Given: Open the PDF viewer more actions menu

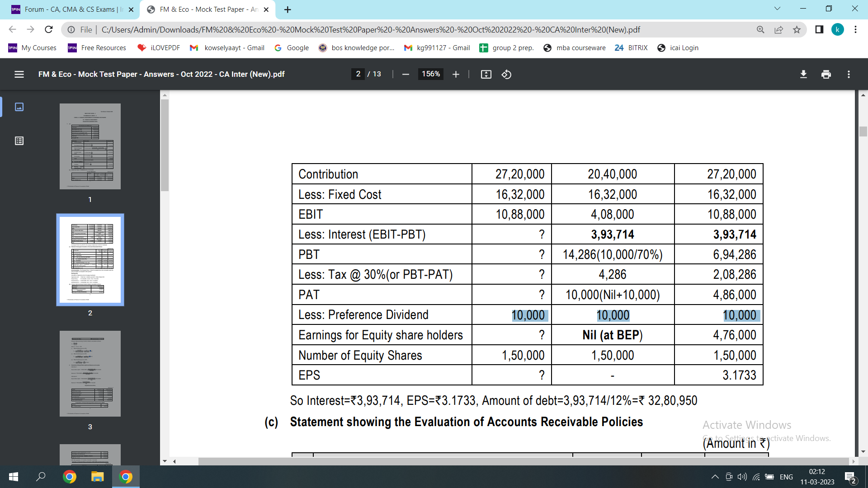Looking at the screenshot, I should (x=849, y=75).
